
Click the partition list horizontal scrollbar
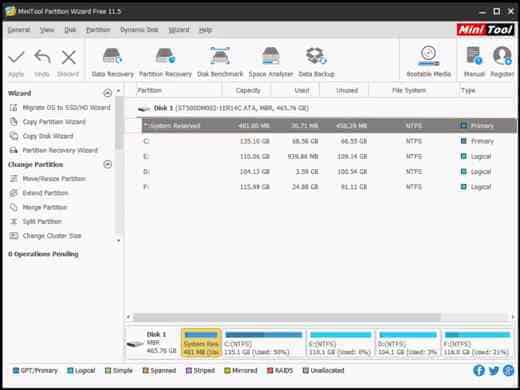click(287, 317)
